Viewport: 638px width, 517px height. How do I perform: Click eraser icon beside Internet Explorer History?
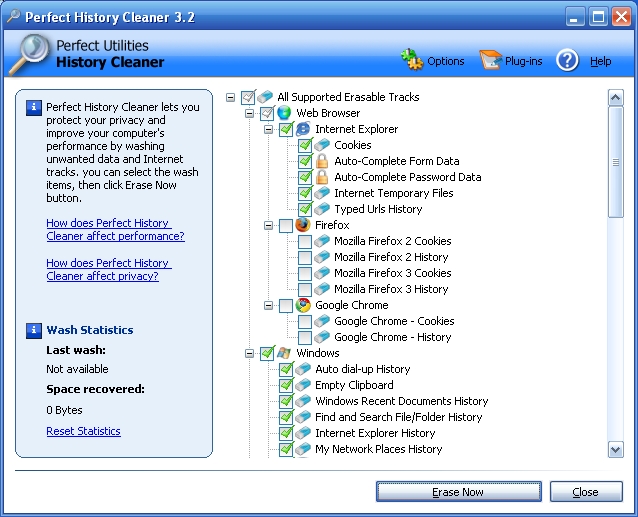(x=303, y=433)
